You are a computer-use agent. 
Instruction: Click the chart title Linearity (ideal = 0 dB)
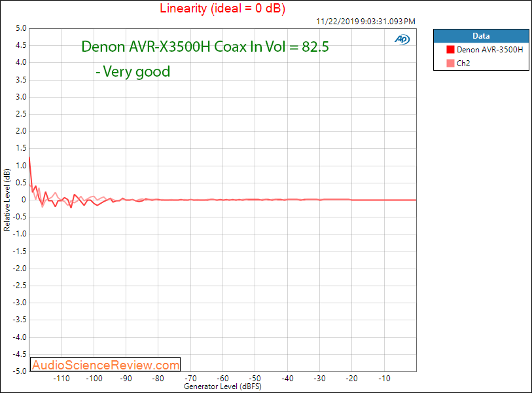[x=222, y=8]
